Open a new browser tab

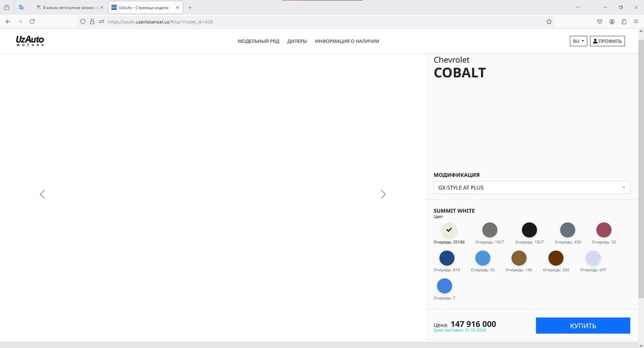[191, 8]
